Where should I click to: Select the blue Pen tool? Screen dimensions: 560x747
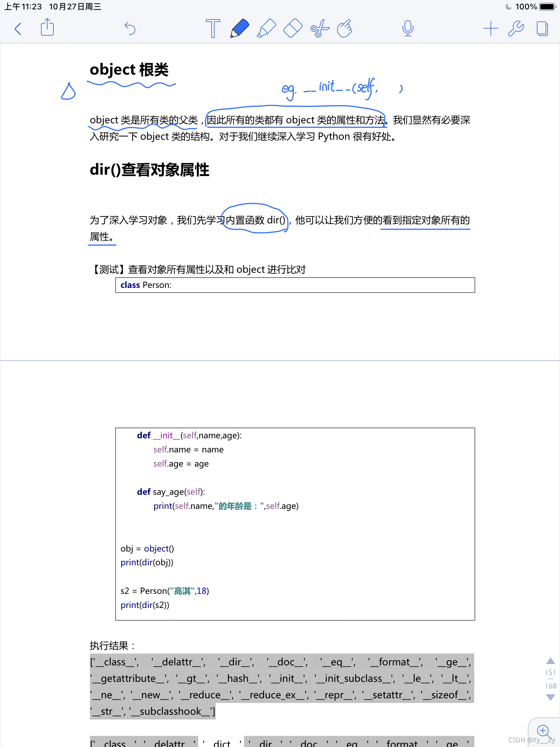coord(239,28)
